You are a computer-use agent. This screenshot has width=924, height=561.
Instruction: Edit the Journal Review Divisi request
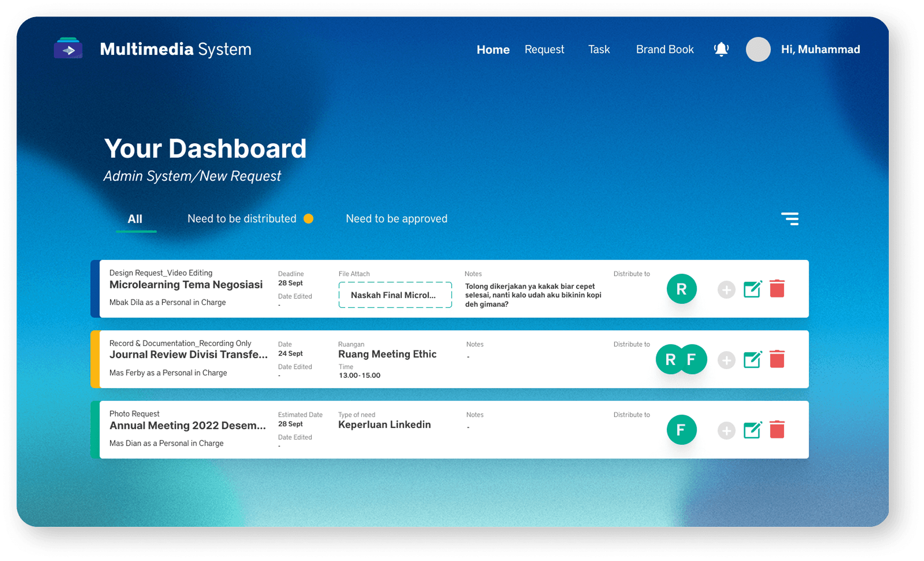tap(752, 359)
